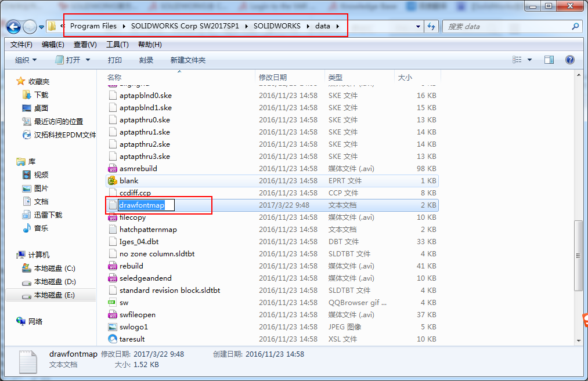Click the 打开 toolbar button
This screenshot has height=381, width=588.
(68, 60)
